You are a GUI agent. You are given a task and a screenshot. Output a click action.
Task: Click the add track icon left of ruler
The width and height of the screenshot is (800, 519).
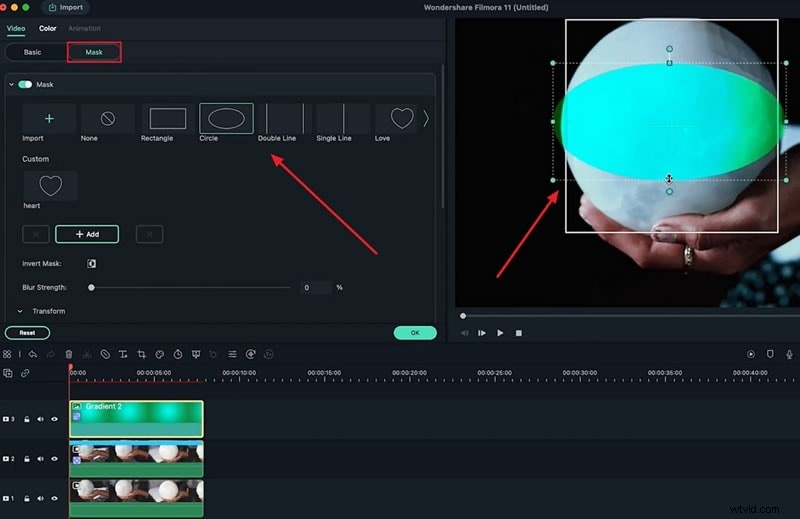pyautogui.click(x=8, y=373)
